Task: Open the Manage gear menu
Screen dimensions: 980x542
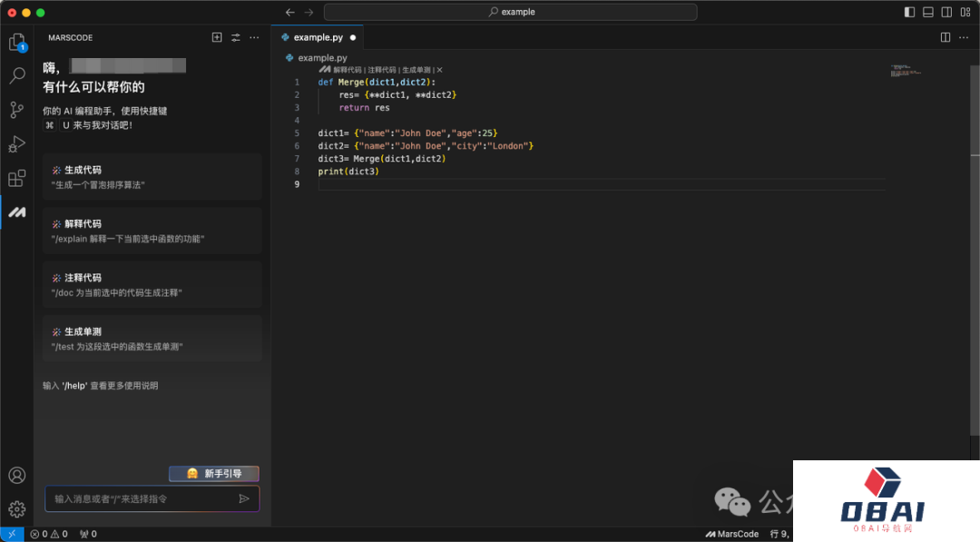Action: (x=16, y=509)
